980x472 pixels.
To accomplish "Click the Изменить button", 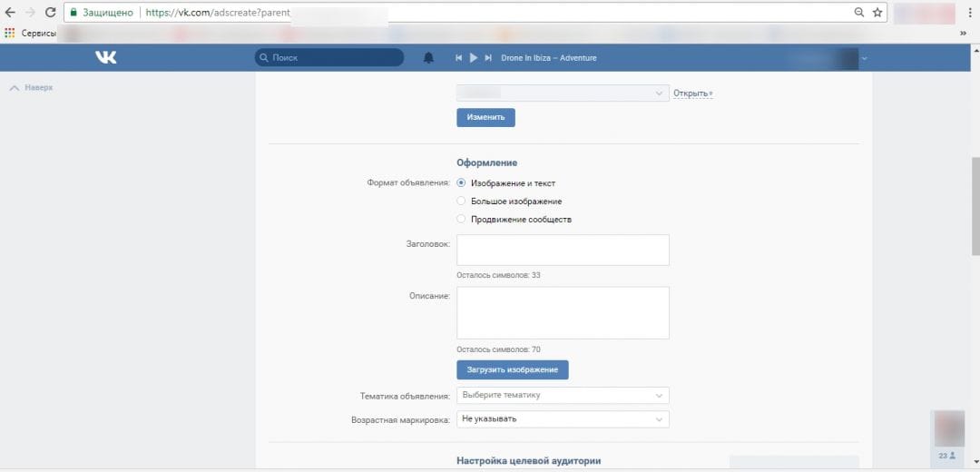I will (x=485, y=117).
